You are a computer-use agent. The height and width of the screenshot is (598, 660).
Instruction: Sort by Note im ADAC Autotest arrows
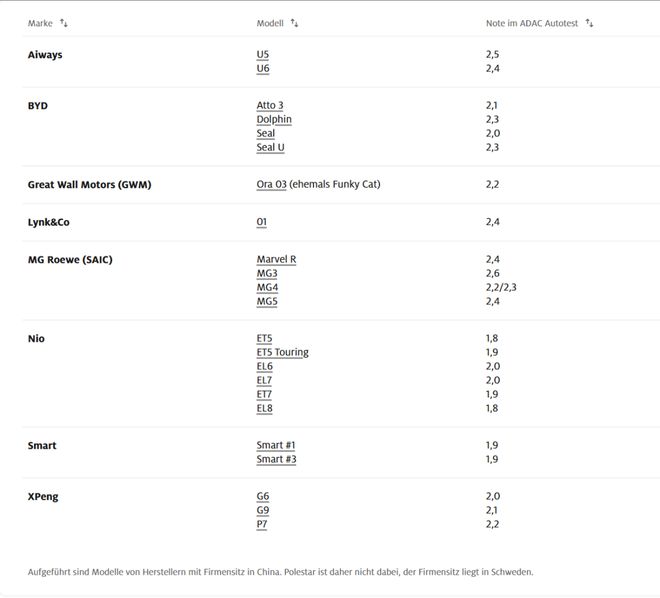tap(589, 23)
